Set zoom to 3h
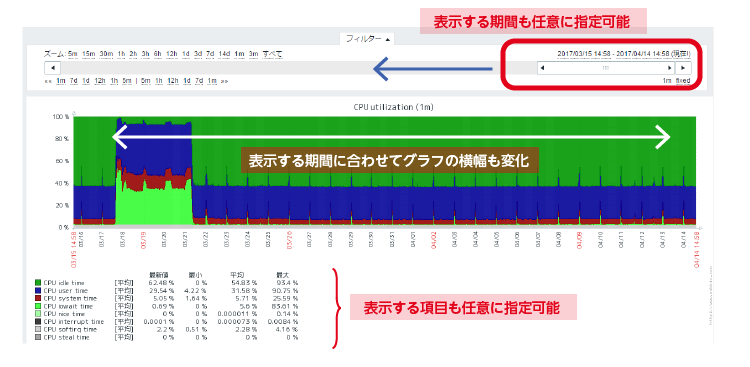Screen dimensions: 750x367 [145, 54]
